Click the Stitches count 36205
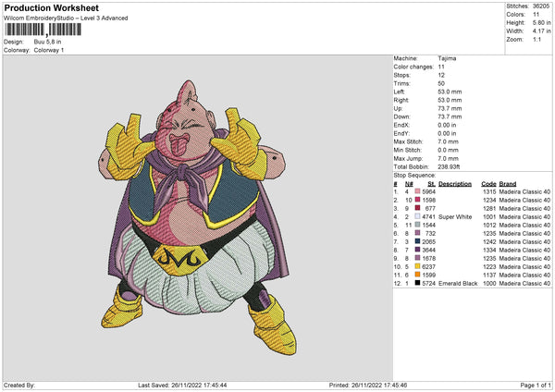Screen dimensions: 555x392 [x=541, y=6]
